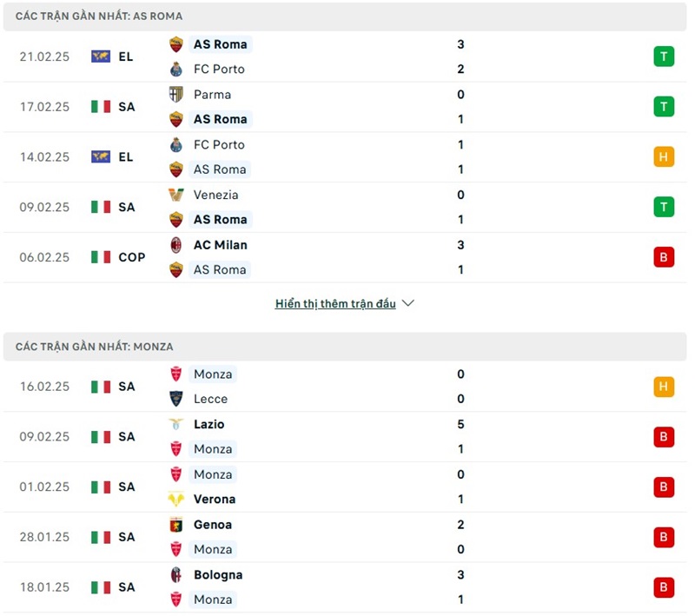Click the Verona team crest icon
The image size is (695, 616).
pos(176,499)
